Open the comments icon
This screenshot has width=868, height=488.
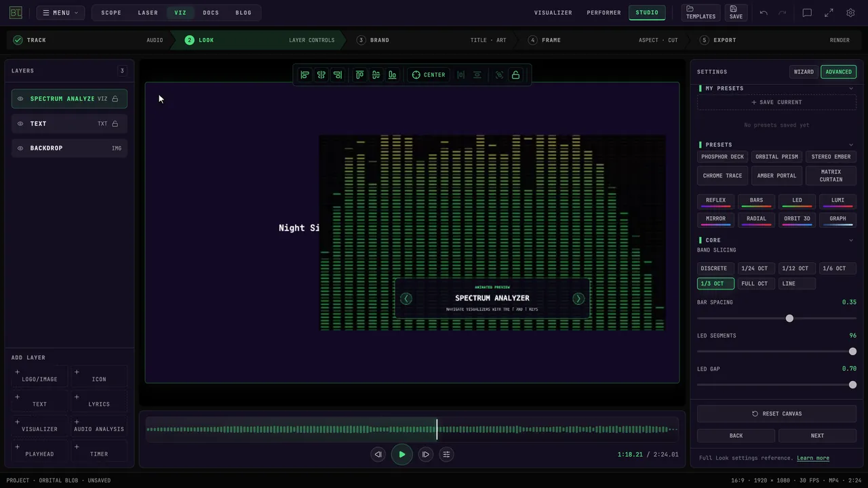pyautogui.click(x=807, y=12)
